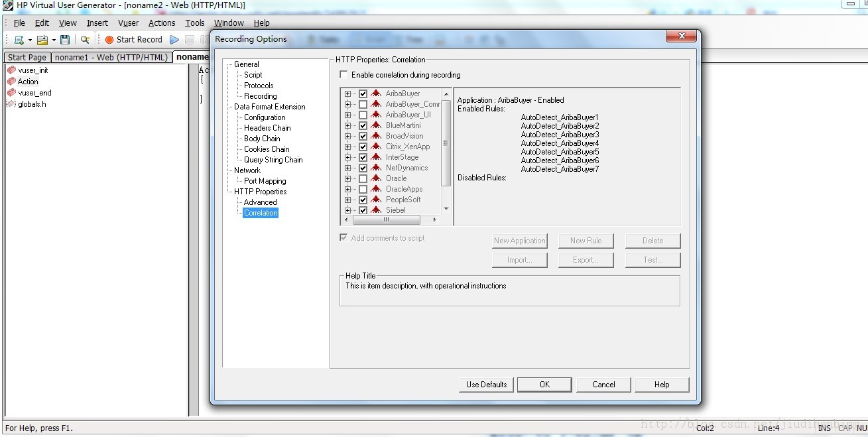Open the New Script dropdown arrow
868x437 pixels.
tap(30, 40)
